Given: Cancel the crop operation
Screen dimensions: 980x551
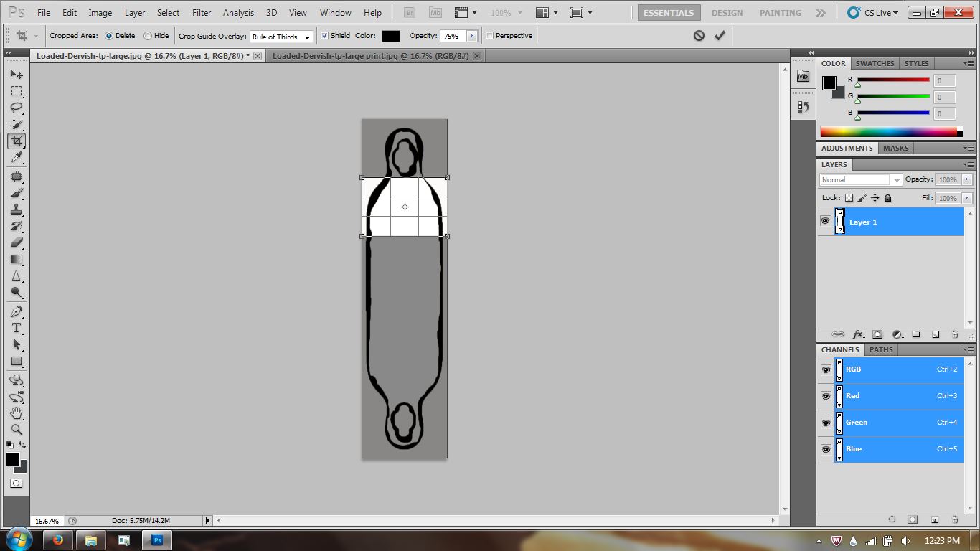Looking at the screenshot, I should 699,35.
